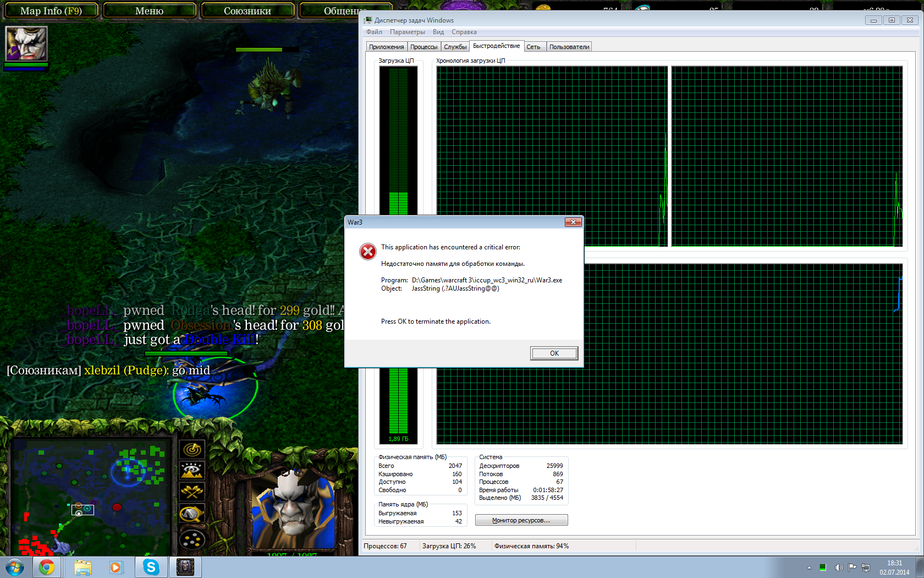
Task: Click on the game minimap
Action: [91, 497]
